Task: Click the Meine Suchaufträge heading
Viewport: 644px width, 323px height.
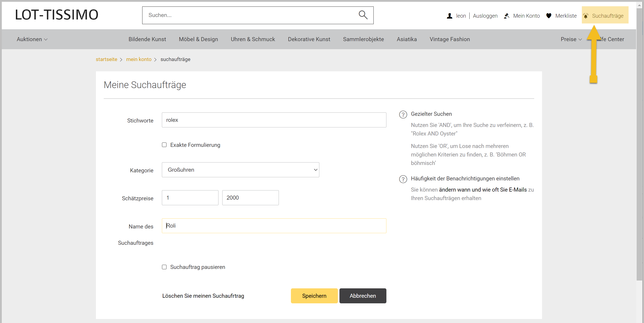Action: tap(145, 85)
